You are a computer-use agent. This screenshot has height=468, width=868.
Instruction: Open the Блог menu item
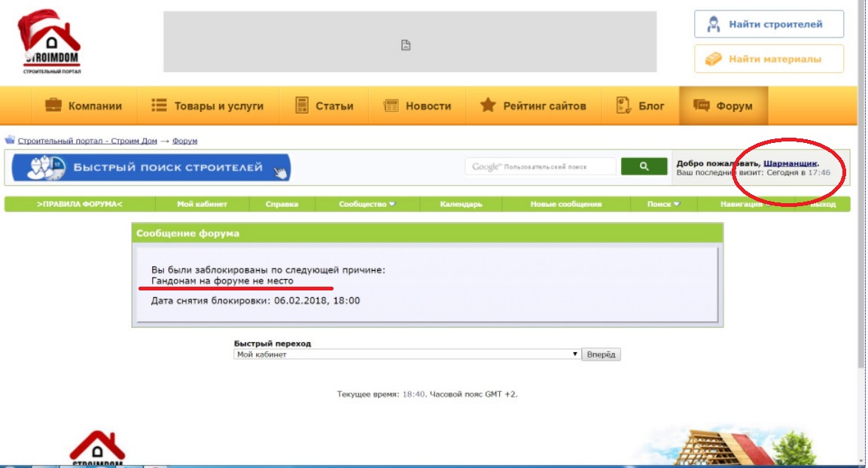(x=640, y=105)
